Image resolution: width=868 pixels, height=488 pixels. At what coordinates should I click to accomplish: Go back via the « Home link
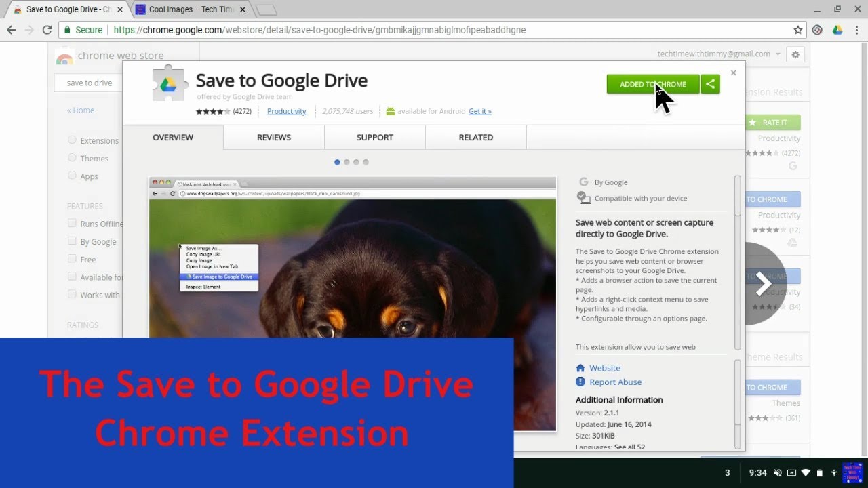(x=81, y=110)
